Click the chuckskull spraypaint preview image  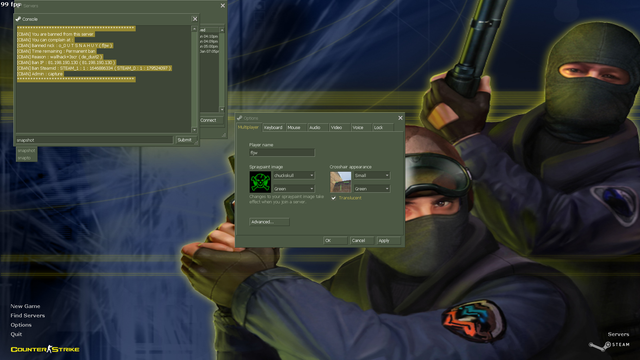click(260, 182)
